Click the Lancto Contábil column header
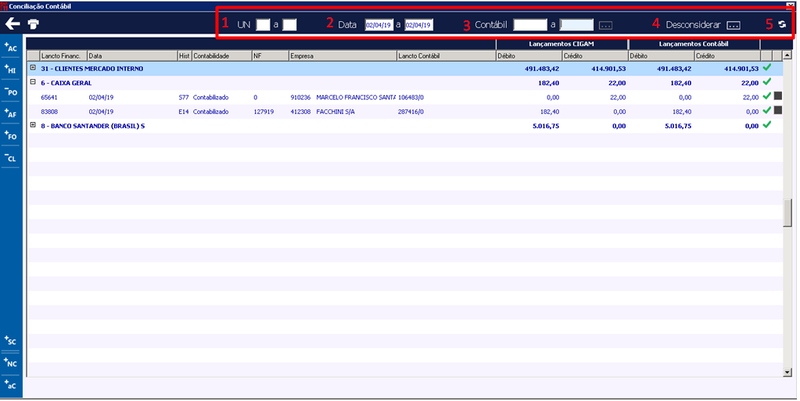Screen dimensions: 800x401 click(x=446, y=56)
